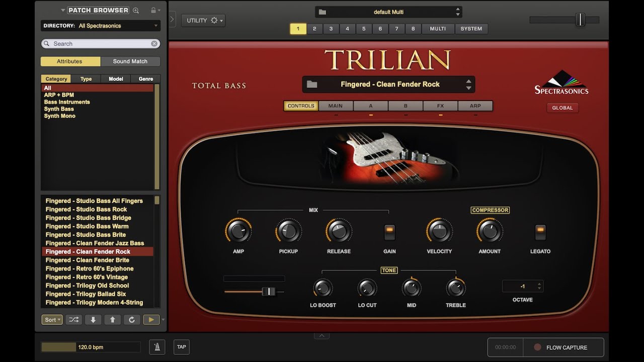Viewport: 644px width, 362px height.
Task: Click the LO CUT knob
Action: pos(367,288)
